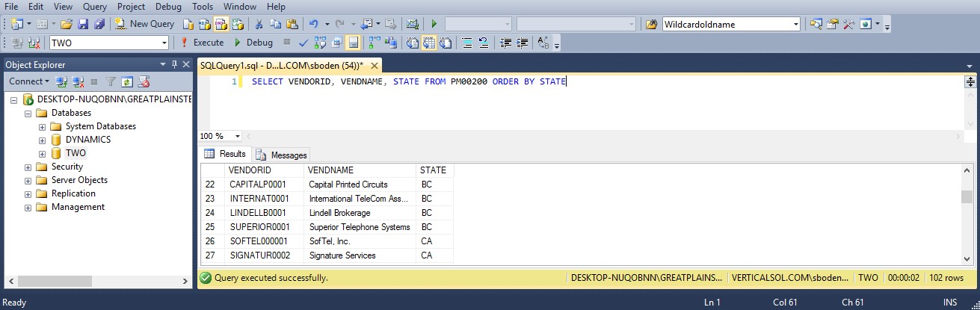Image resolution: width=980 pixels, height=310 pixels.
Task: Expand the TWO database node
Action: (x=42, y=153)
